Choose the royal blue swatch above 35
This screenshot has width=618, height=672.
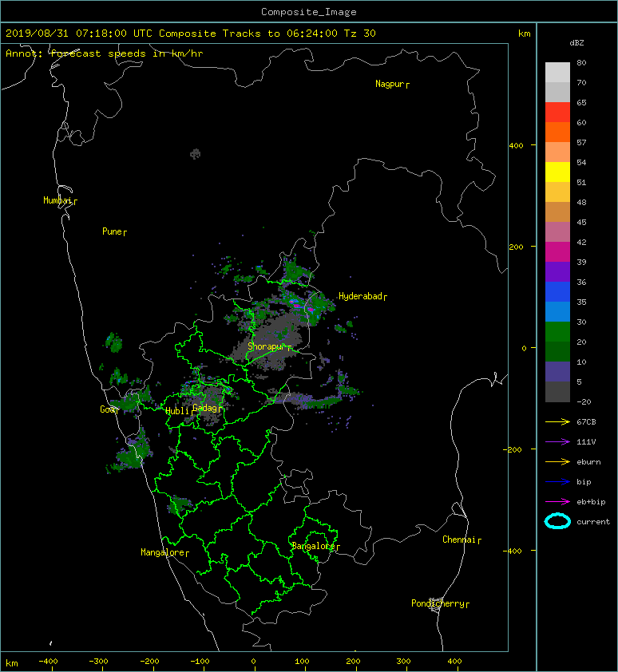(557, 291)
